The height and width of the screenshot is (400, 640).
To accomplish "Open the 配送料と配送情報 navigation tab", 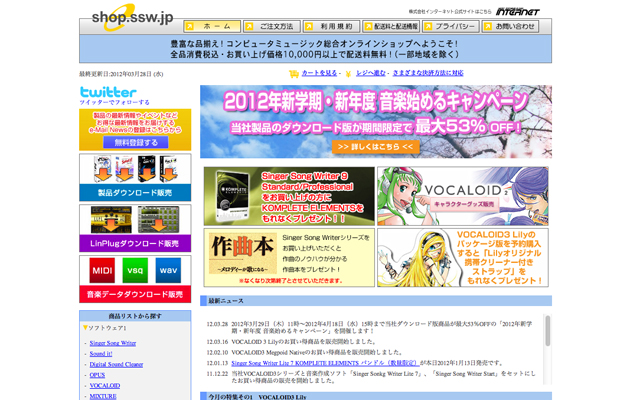I will pos(391,27).
